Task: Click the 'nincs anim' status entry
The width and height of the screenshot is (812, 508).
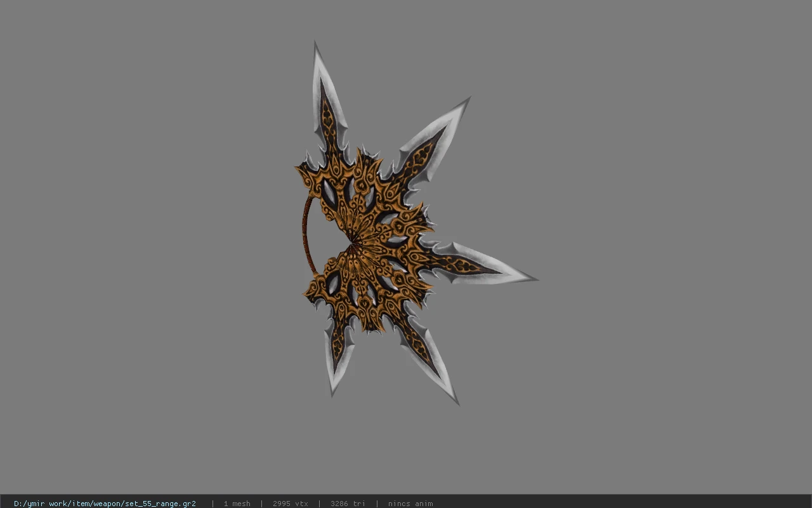Action: pos(410,504)
